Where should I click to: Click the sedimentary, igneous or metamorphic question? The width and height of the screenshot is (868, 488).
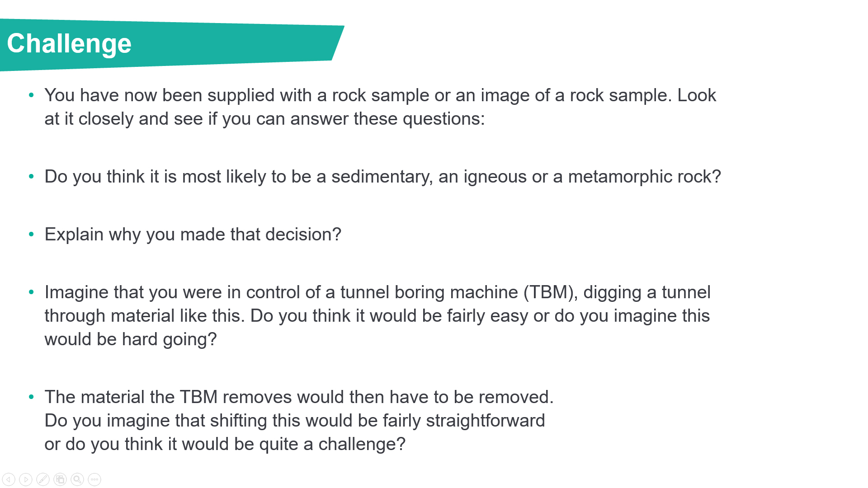pos(382,177)
